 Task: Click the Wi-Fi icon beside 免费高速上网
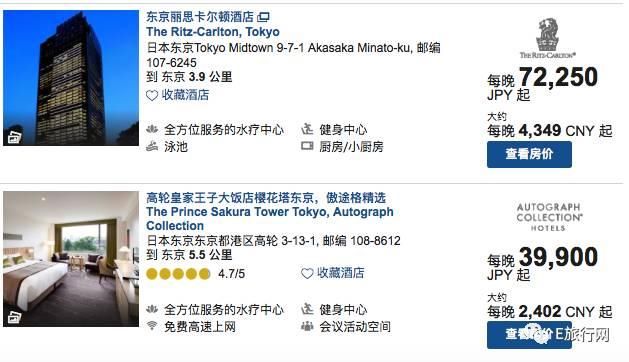point(152,325)
